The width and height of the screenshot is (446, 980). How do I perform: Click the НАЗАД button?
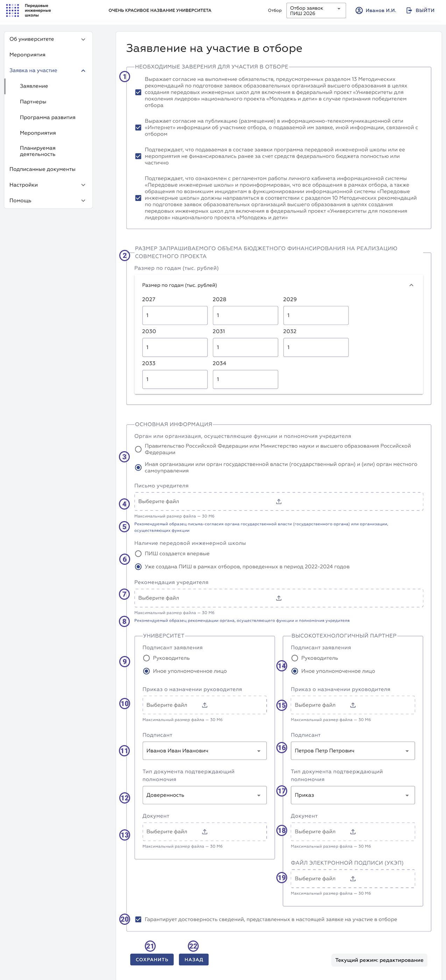pyautogui.click(x=194, y=959)
